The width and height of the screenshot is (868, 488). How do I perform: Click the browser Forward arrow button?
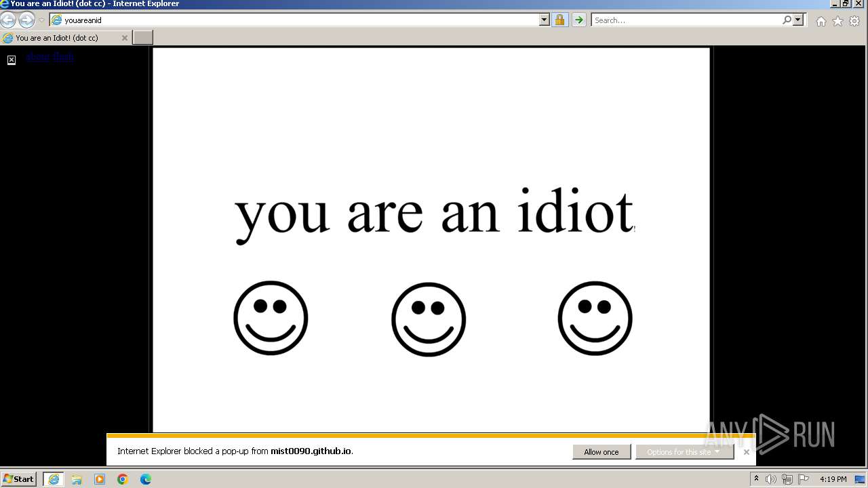[x=26, y=20]
